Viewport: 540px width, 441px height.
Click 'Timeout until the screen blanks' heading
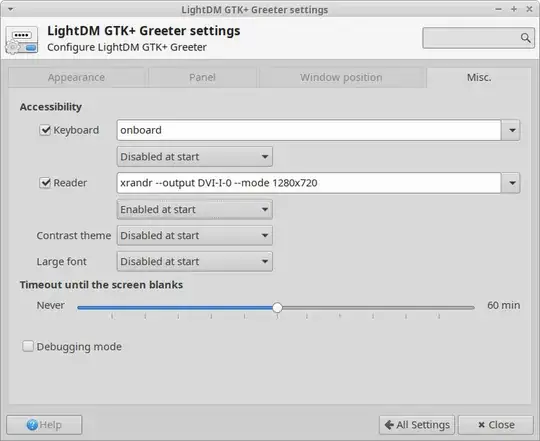(x=101, y=285)
